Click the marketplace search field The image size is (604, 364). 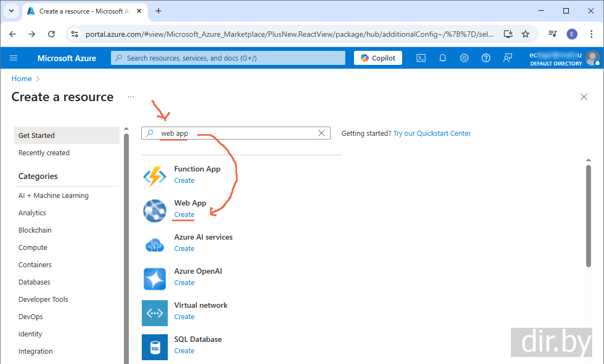point(238,133)
